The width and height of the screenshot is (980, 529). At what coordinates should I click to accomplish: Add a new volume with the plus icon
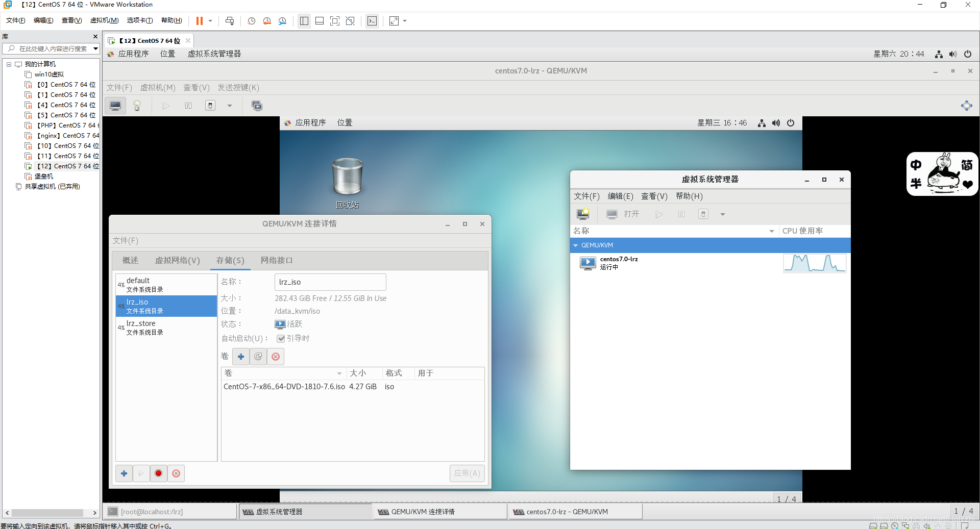click(241, 357)
